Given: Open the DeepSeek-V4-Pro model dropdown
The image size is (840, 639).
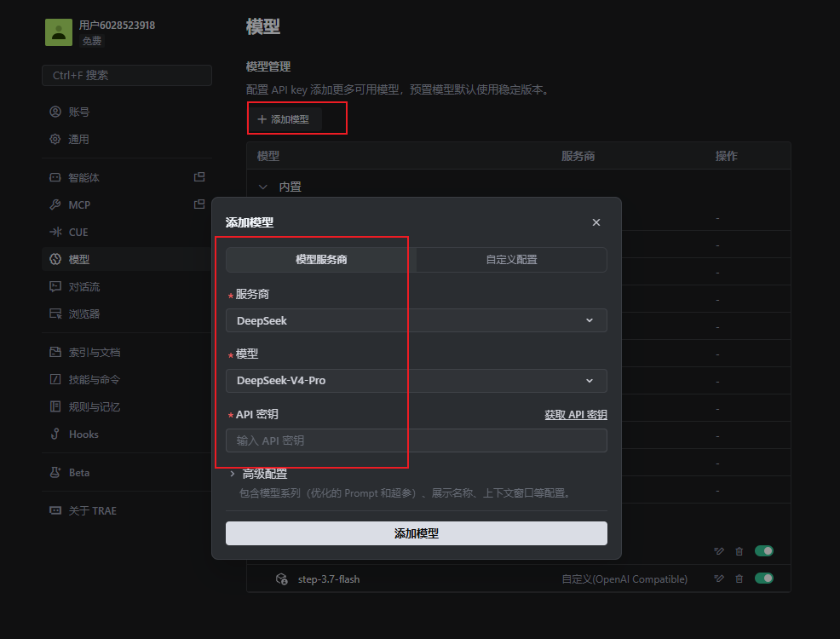Looking at the screenshot, I should 417,380.
